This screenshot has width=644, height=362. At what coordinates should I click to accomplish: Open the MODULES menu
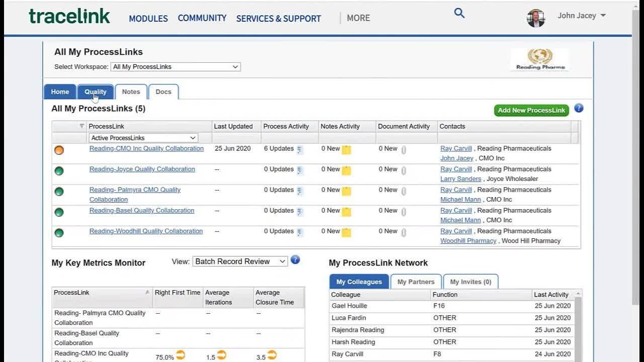[148, 19]
